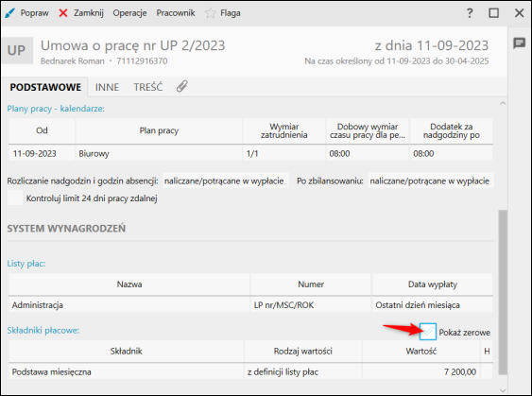Maximize the contract window
Screen dimensions: 532x396
coord(493,13)
